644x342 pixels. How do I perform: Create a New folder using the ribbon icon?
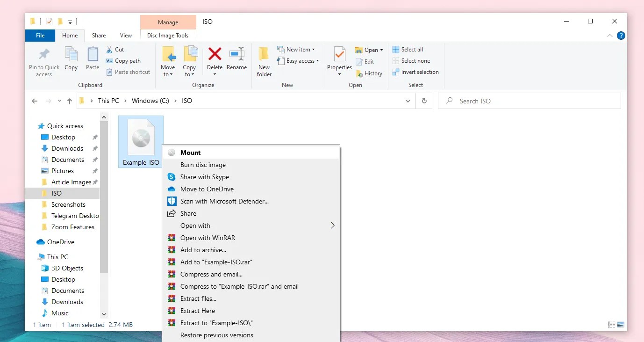point(264,61)
